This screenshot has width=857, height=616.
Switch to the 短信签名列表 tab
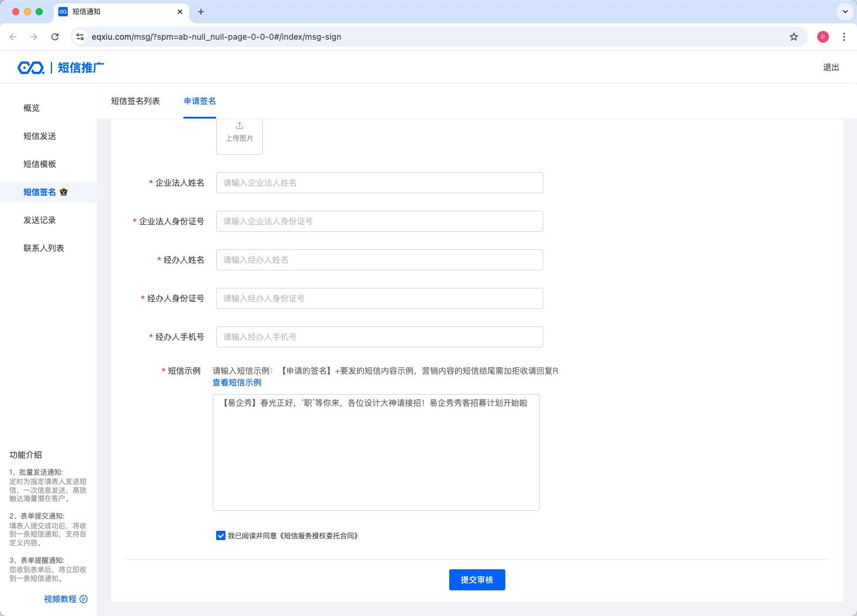pos(136,101)
